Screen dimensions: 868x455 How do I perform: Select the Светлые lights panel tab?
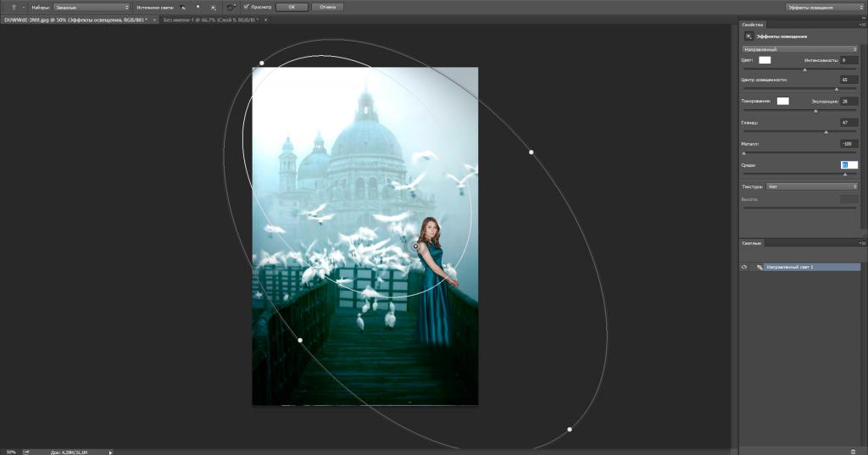[x=752, y=243]
